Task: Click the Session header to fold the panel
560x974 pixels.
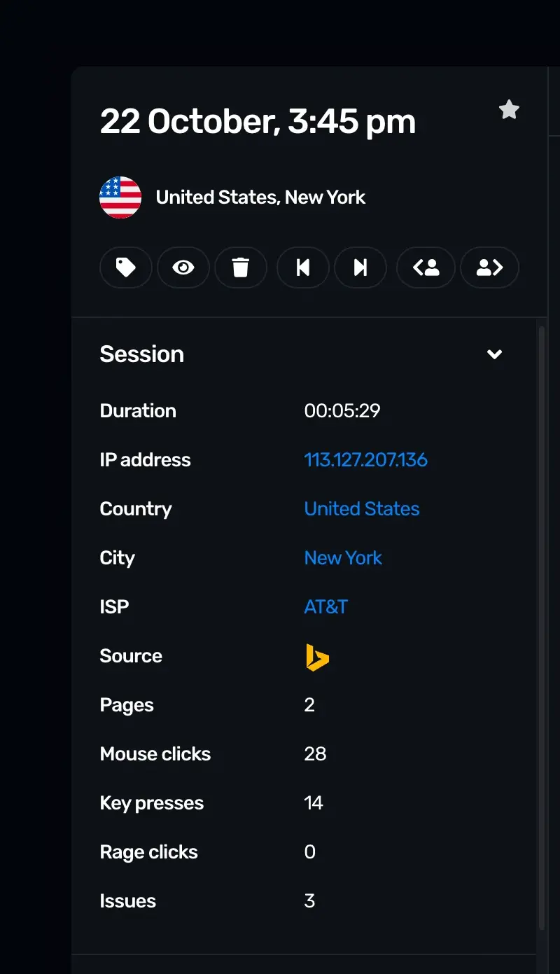Action: click(x=142, y=354)
